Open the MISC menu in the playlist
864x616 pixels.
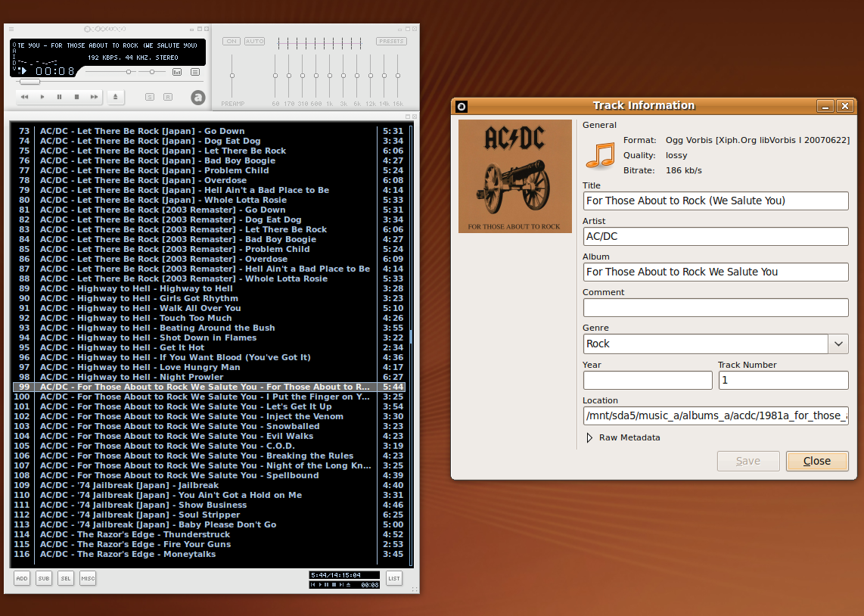(88, 578)
